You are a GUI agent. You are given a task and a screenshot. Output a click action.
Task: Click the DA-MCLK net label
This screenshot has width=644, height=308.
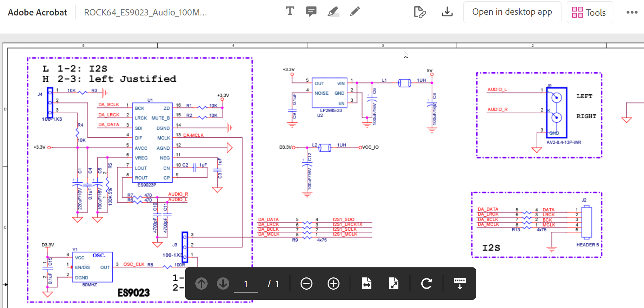coord(194,135)
